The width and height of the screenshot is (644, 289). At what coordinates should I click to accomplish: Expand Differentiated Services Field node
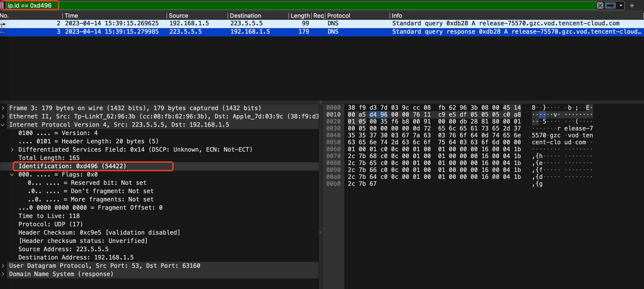coord(12,150)
